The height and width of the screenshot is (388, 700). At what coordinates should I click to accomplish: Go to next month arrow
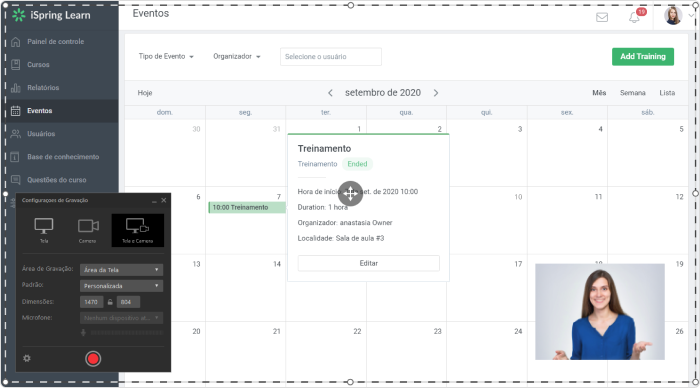[x=436, y=93]
